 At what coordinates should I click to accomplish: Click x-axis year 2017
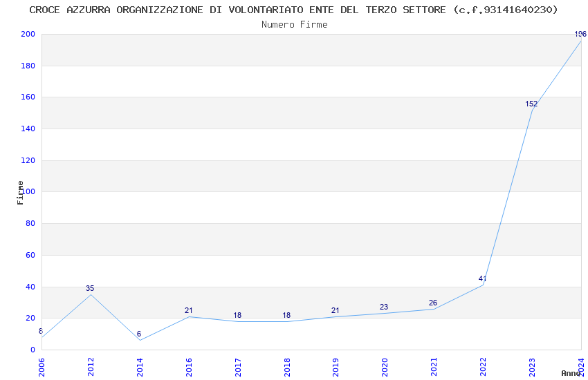238,368
